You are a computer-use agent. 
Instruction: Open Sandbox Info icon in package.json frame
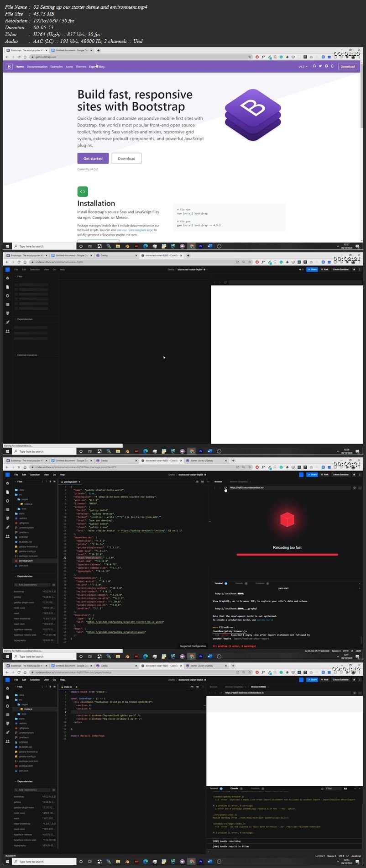(x=7, y=483)
